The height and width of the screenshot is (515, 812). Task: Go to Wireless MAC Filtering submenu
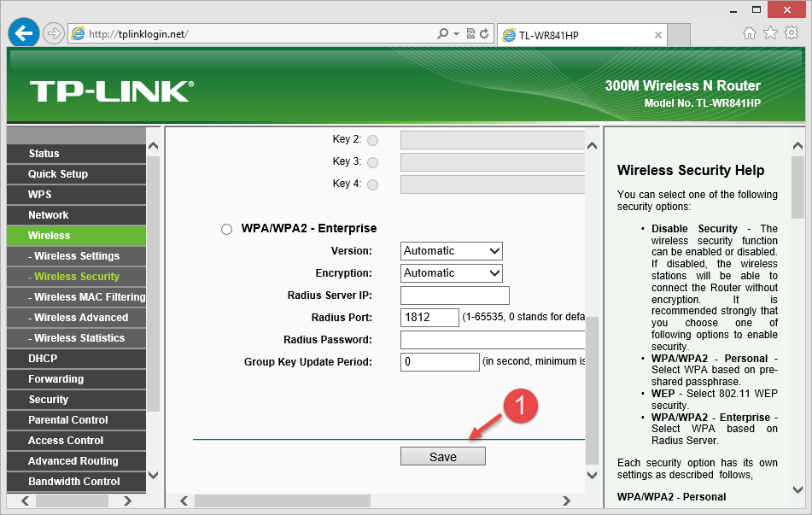[x=77, y=297]
